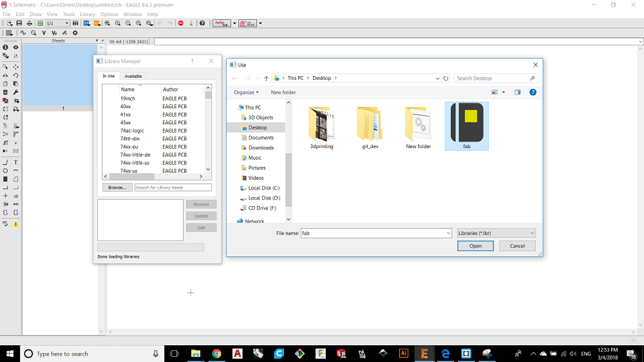Image resolution: width=644 pixels, height=362 pixels.
Task: Select the Junction tool
Action: 5,196
